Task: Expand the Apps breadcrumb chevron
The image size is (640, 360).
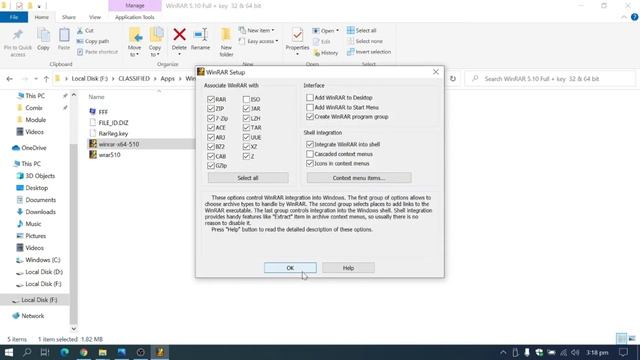Action: [x=180, y=79]
